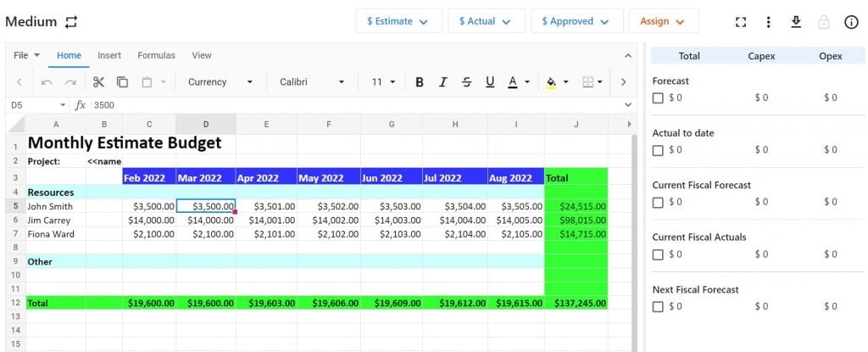The image size is (868, 352).
Task: Check the Current Fiscal Actuals checkbox
Action: 658,254
